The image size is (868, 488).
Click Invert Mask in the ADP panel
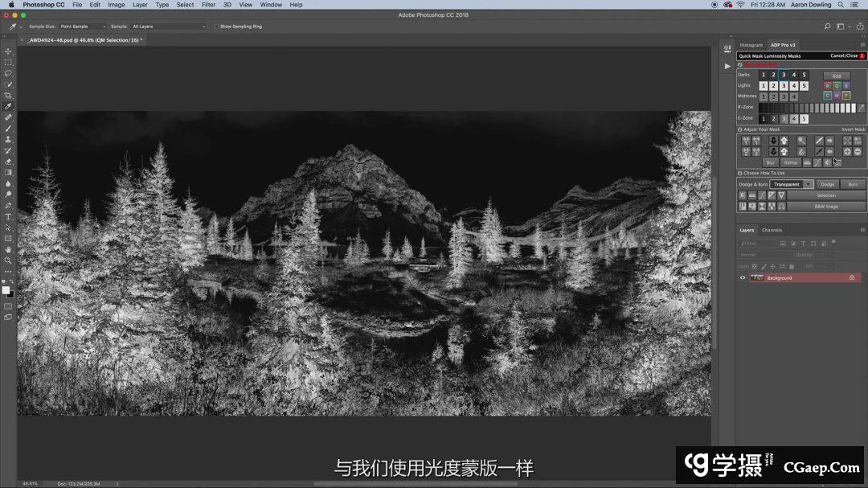point(854,129)
